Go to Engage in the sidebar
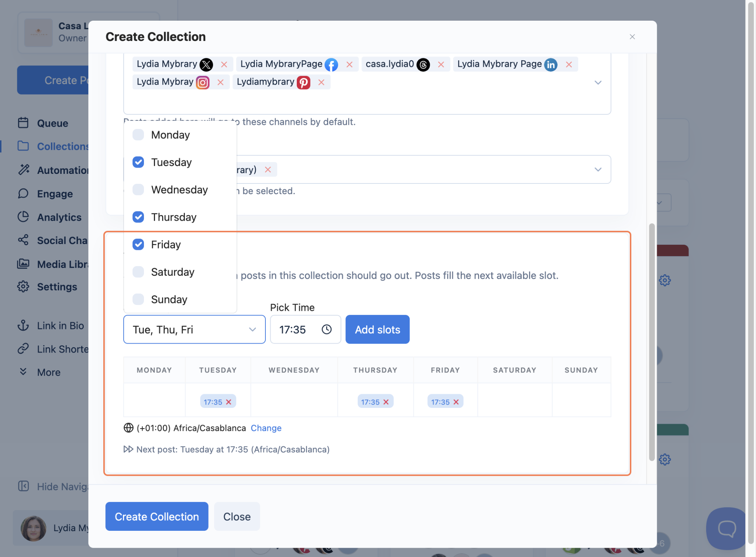 click(x=55, y=194)
